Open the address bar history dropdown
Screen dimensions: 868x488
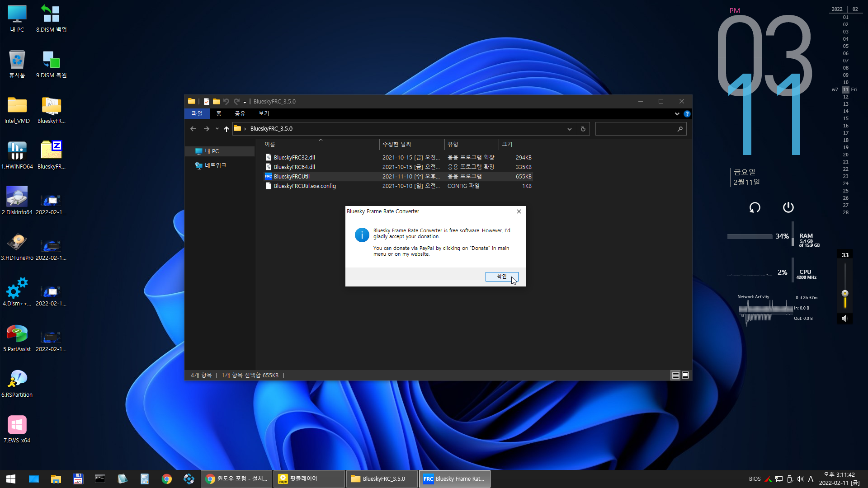(x=569, y=129)
